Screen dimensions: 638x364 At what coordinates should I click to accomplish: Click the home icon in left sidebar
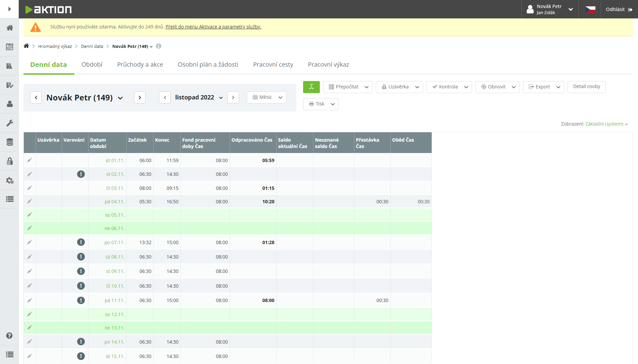9,28
